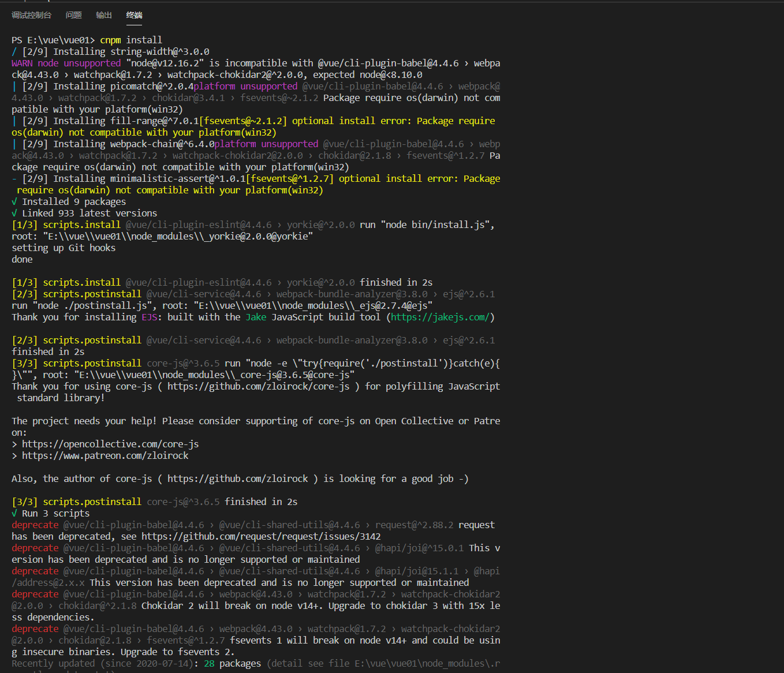This screenshot has height=673, width=784.
Task: Open the patreon.com/zloirock link
Action: pos(105,455)
